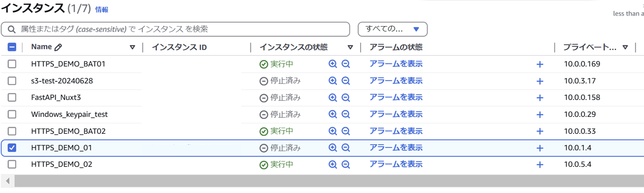This screenshot has height=193, width=644.
Task: Select instance name HTTPS_DEMO_BAT01
Action: point(68,64)
